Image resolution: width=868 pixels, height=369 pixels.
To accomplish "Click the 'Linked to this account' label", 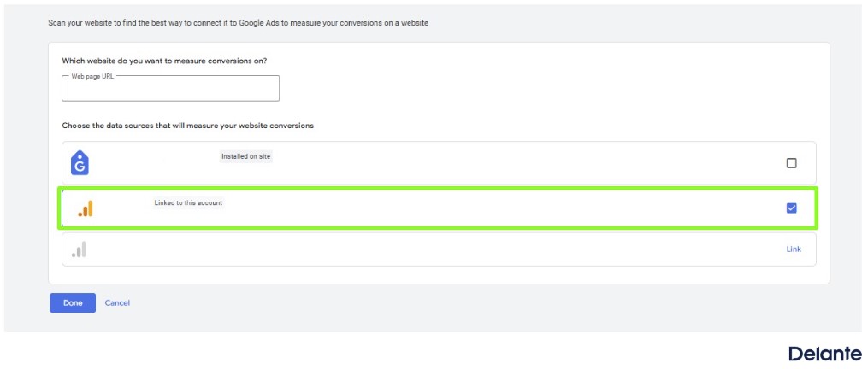I will (188, 203).
